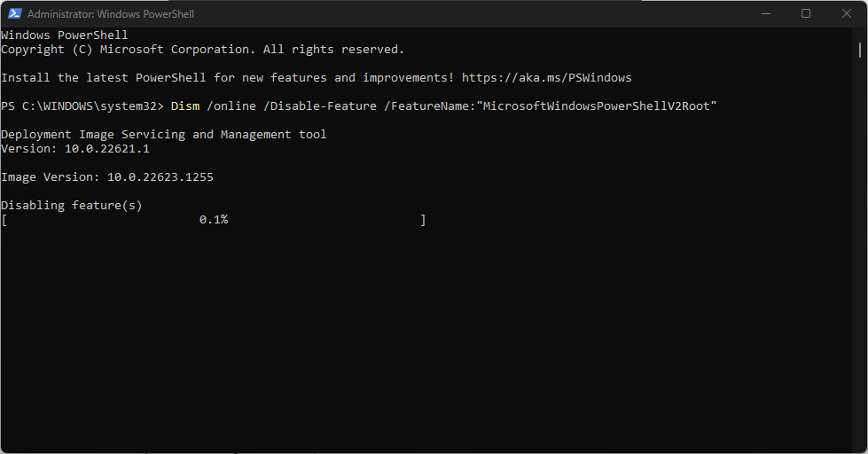868x454 pixels.
Task: Click the /Disable-Feature parameter text
Action: tap(320, 106)
